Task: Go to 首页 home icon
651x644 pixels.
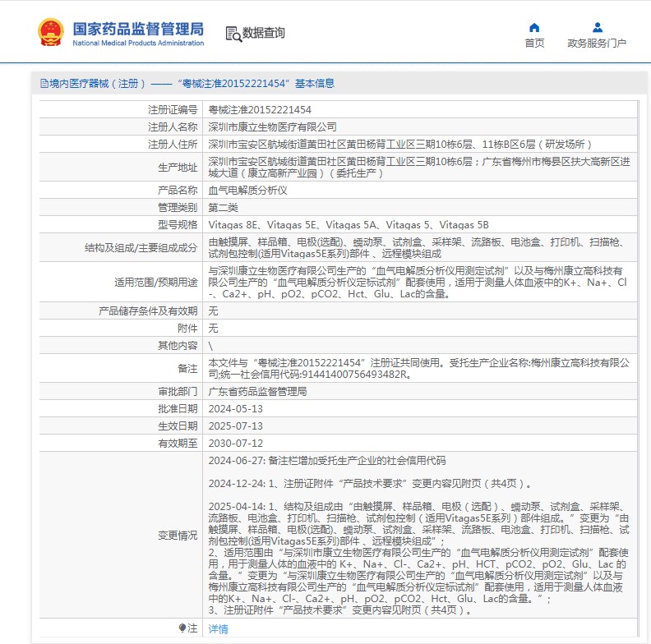Action: [534, 27]
